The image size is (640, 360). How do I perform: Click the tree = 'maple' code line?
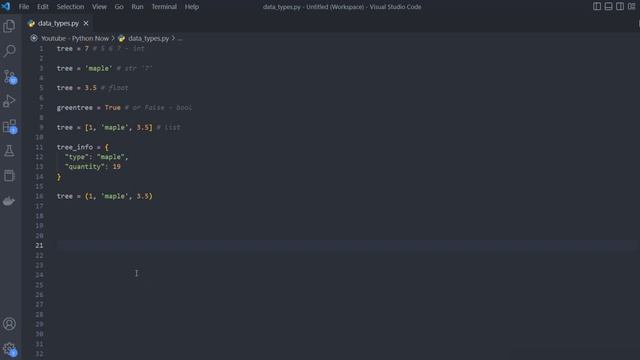click(x=104, y=68)
